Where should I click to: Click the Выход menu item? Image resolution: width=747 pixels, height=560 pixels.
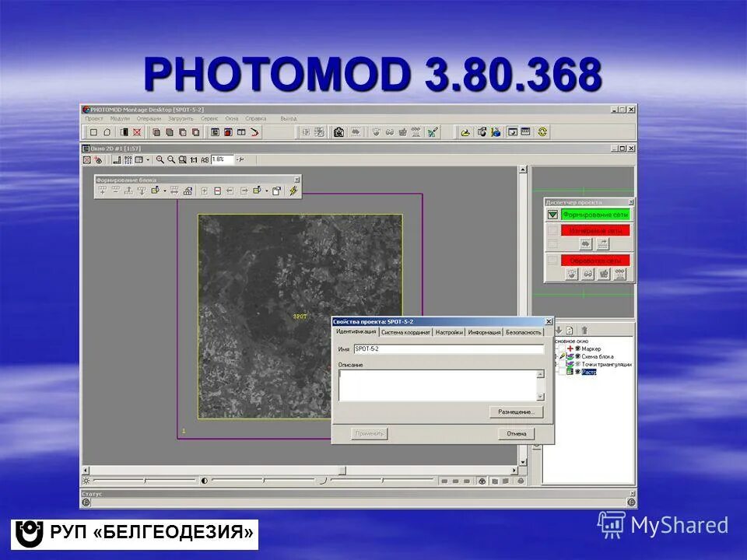click(288, 118)
